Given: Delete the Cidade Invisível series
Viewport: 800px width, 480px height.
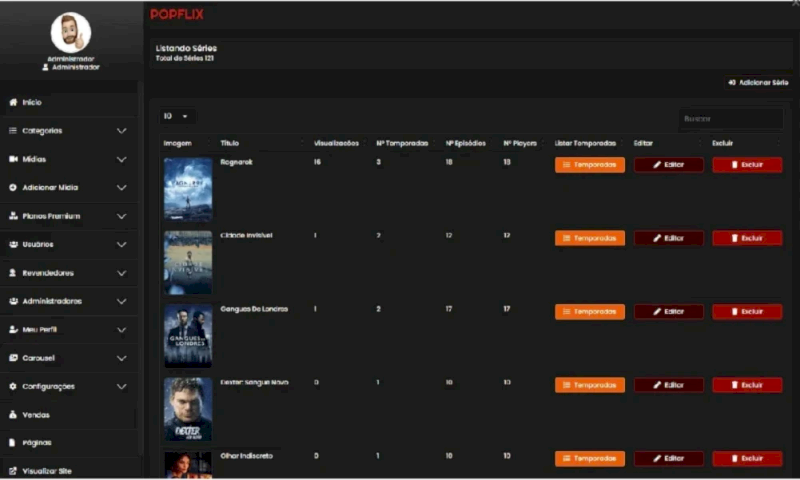Looking at the screenshot, I should pos(747,238).
